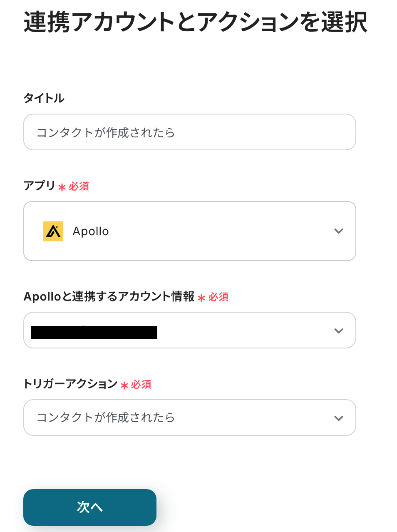Click red asterisk beside account info label
This screenshot has width=397, height=532.
pos(201,298)
